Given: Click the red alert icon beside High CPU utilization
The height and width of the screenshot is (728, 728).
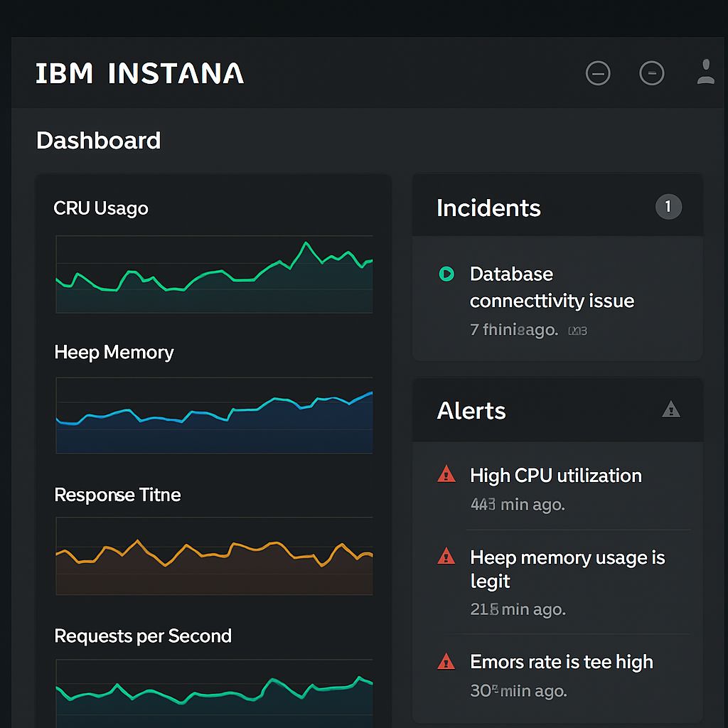Looking at the screenshot, I should tap(447, 476).
